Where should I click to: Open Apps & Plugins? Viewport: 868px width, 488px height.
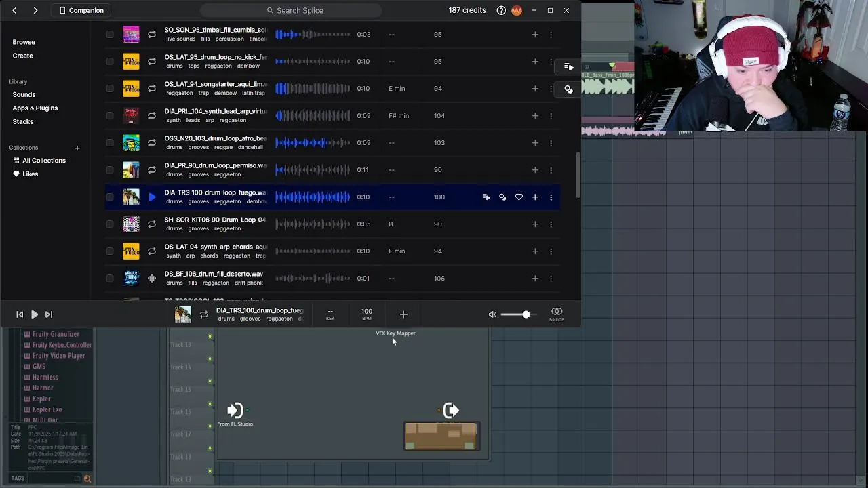35,108
